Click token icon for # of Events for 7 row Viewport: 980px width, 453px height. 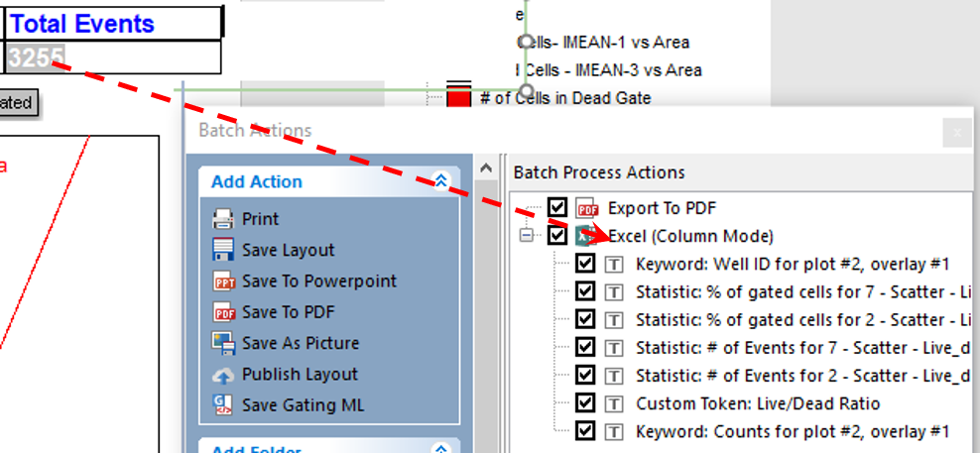[614, 347]
